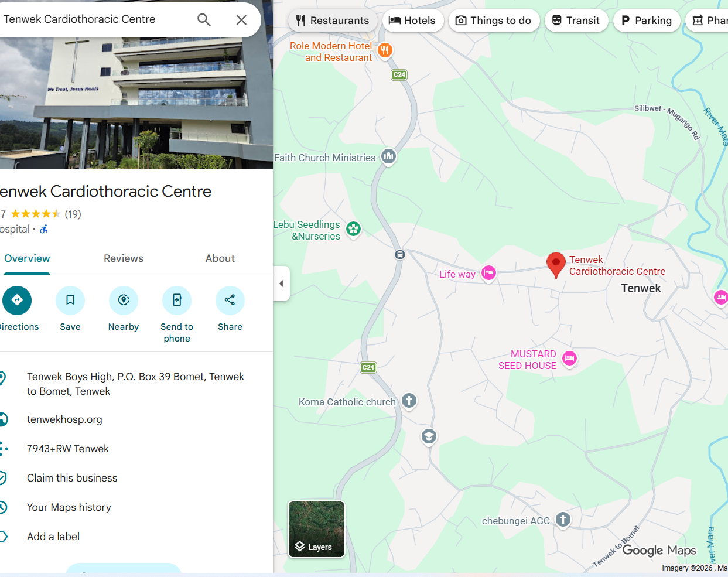Click the red Tenwek Cardiothoracic Centre pin
Viewport: 728px width, 577px height.
click(x=556, y=265)
